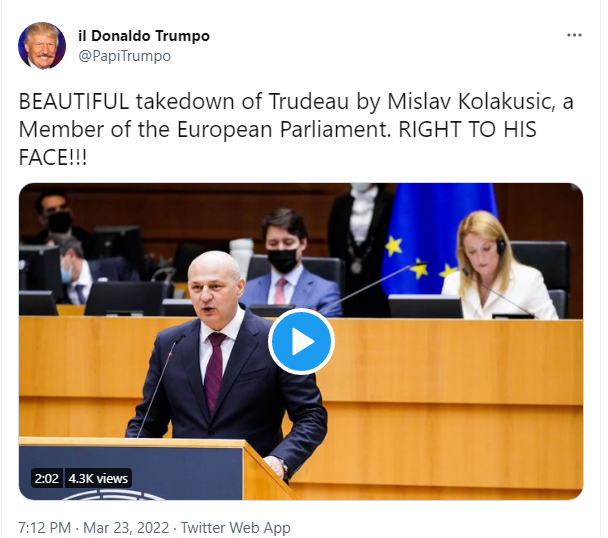
Task: Open the Twitter Web App source link
Action: click(x=237, y=527)
